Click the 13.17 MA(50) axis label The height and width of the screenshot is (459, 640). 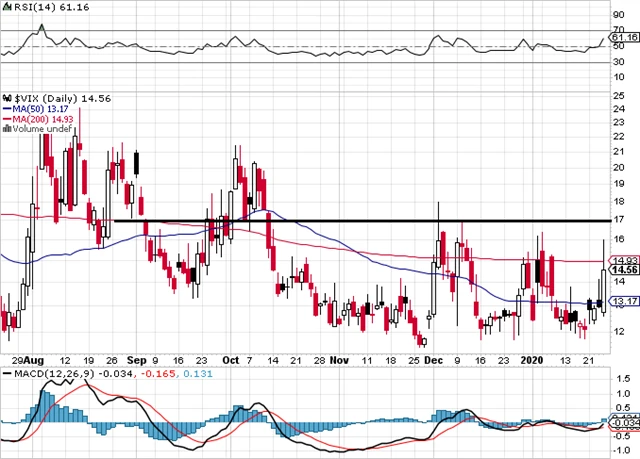pyautogui.click(x=625, y=301)
